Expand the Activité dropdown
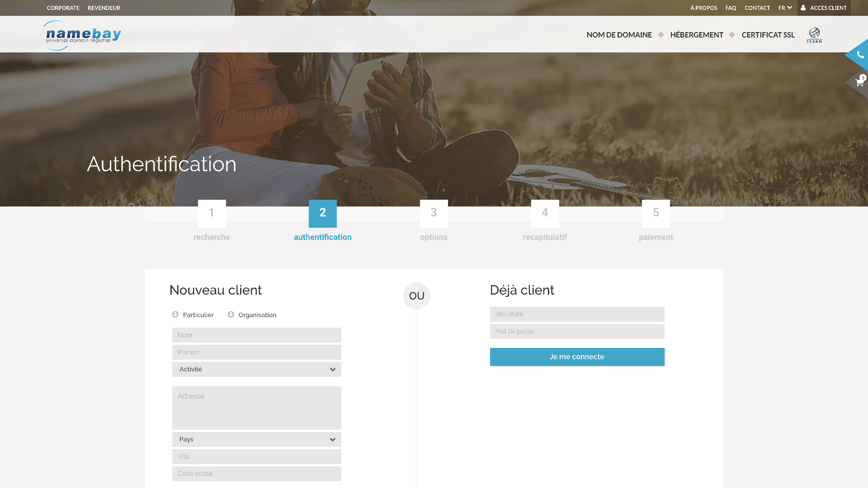 pos(256,369)
